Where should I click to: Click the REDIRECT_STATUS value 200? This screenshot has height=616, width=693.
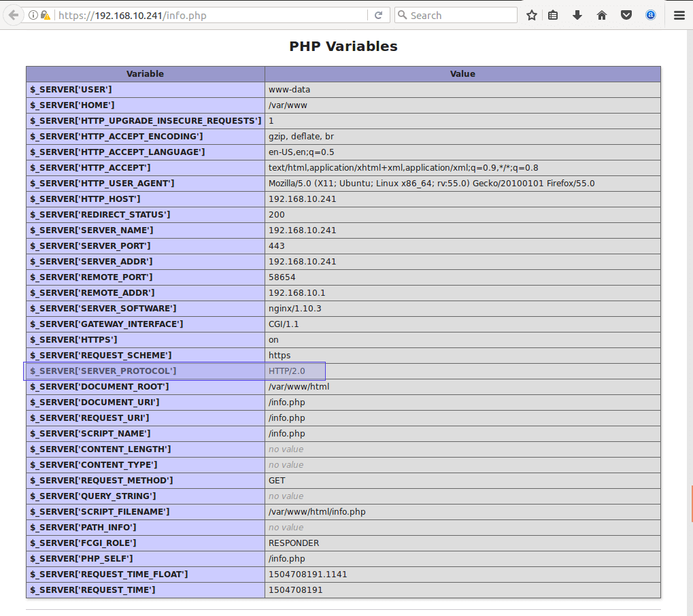(276, 215)
